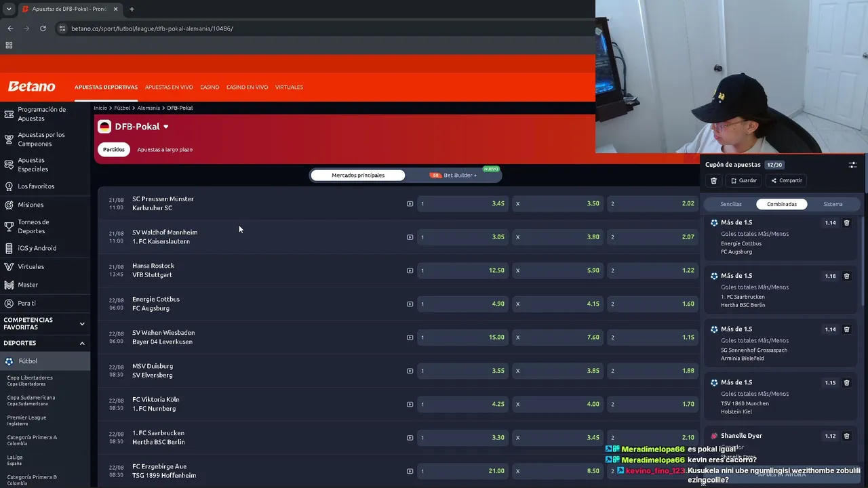Open the browser tab search dropdown
This screenshot has height=488, width=868.
9,9
